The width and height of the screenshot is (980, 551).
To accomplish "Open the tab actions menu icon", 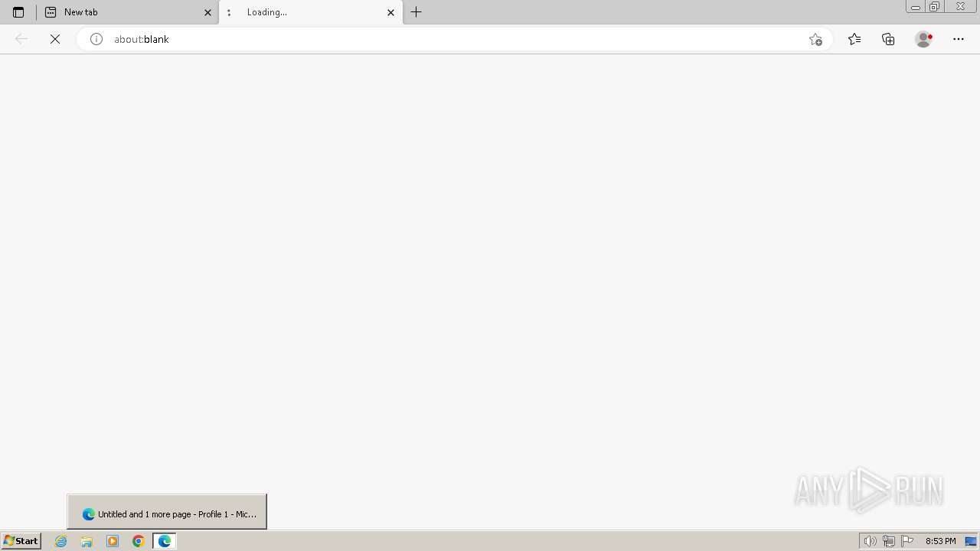I will click(18, 12).
